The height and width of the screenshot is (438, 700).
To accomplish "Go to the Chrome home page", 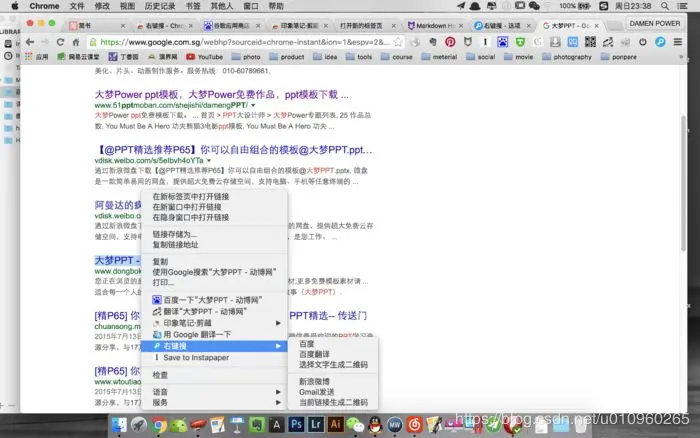I will (x=76, y=42).
